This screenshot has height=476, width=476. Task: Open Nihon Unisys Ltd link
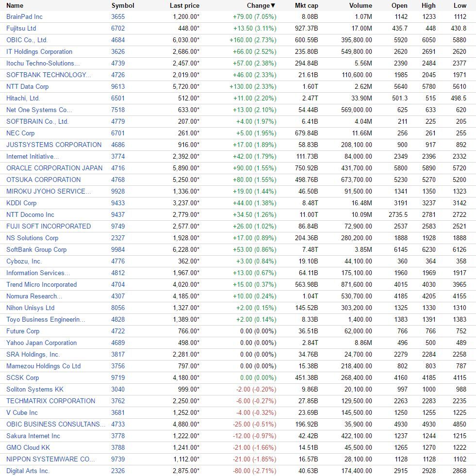pos(31,308)
